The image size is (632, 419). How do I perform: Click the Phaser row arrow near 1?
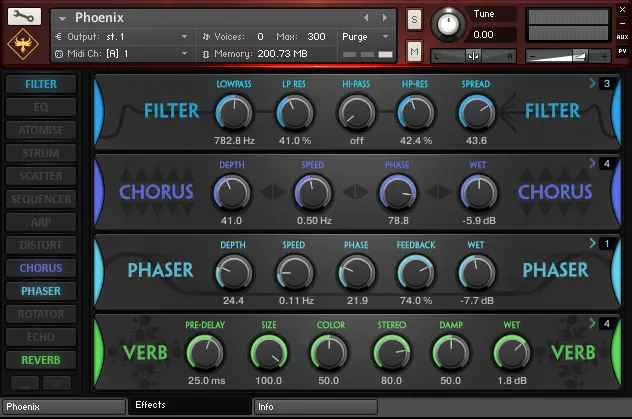[592, 243]
